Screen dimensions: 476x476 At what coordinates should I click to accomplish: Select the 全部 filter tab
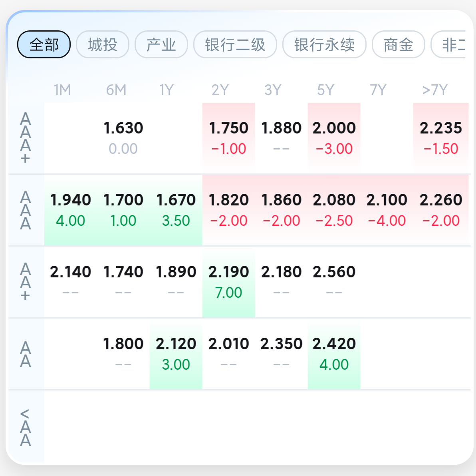point(44,44)
